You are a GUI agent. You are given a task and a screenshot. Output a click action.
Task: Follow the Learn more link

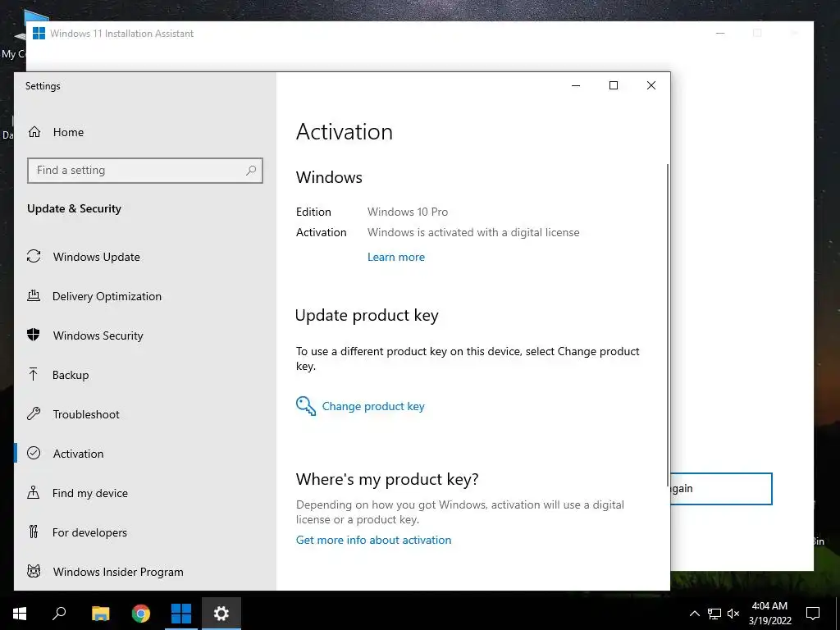396,257
